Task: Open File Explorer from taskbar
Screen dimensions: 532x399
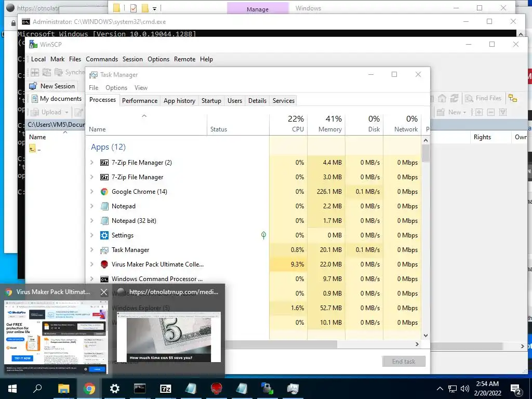Action: (x=63, y=389)
